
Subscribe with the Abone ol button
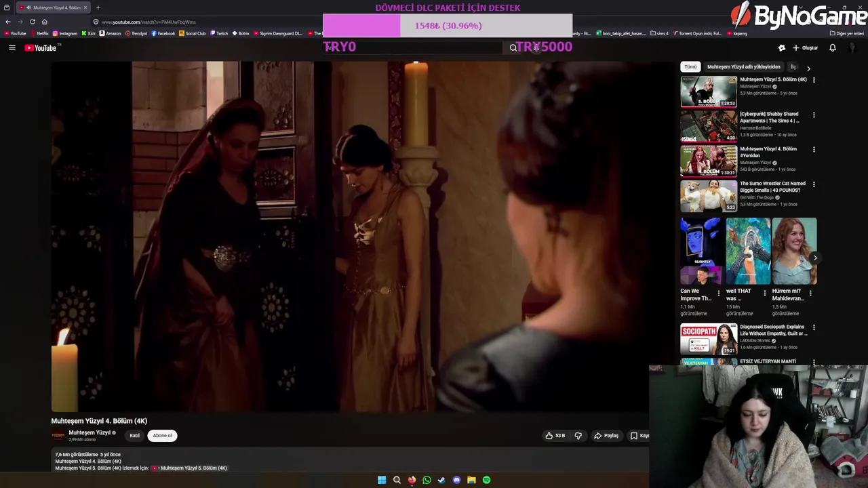click(162, 436)
